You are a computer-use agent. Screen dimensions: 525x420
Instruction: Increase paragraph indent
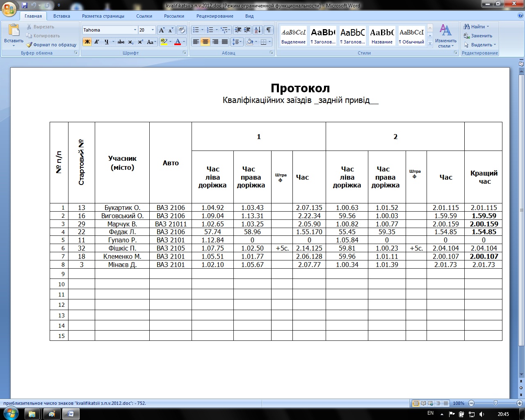point(247,30)
